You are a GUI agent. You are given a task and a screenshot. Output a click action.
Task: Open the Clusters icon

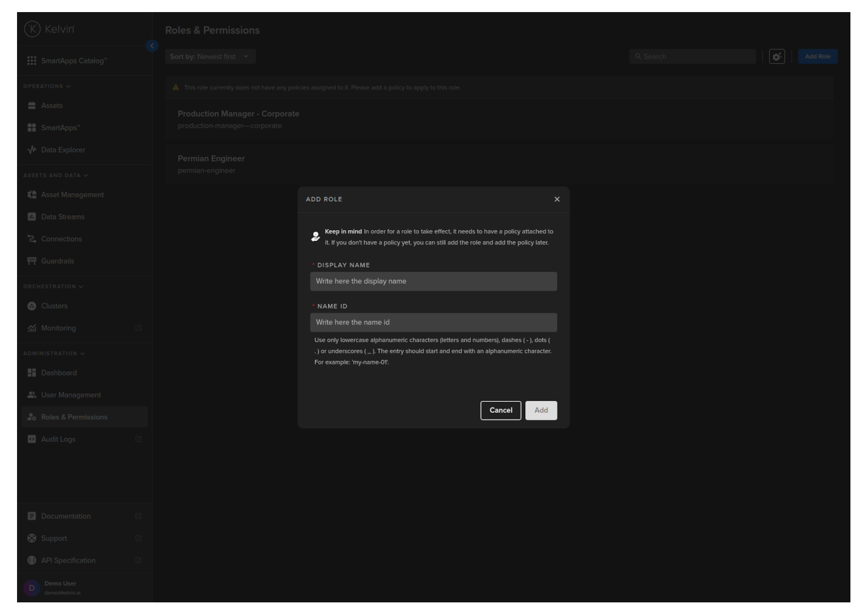click(32, 306)
